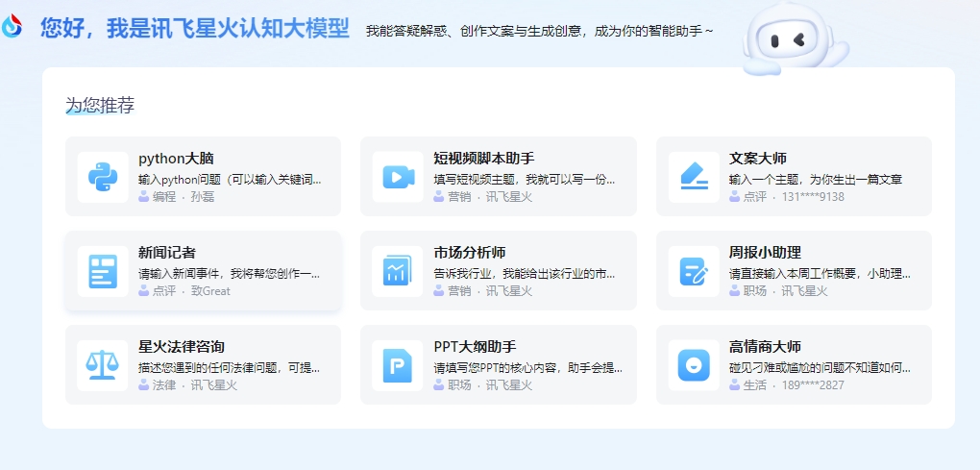
Task: Click author name 孙磊
Action: click(x=203, y=197)
